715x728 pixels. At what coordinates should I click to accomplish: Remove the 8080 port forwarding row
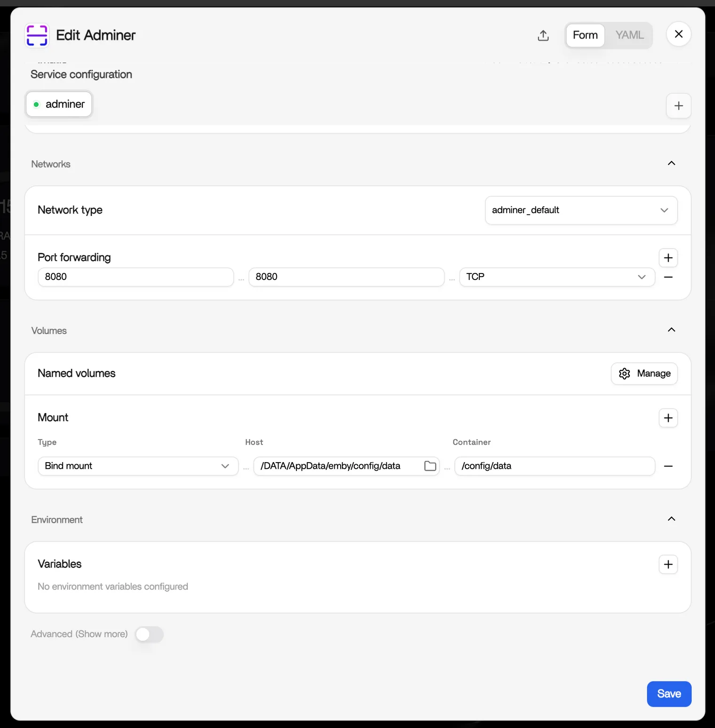coord(668,277)
